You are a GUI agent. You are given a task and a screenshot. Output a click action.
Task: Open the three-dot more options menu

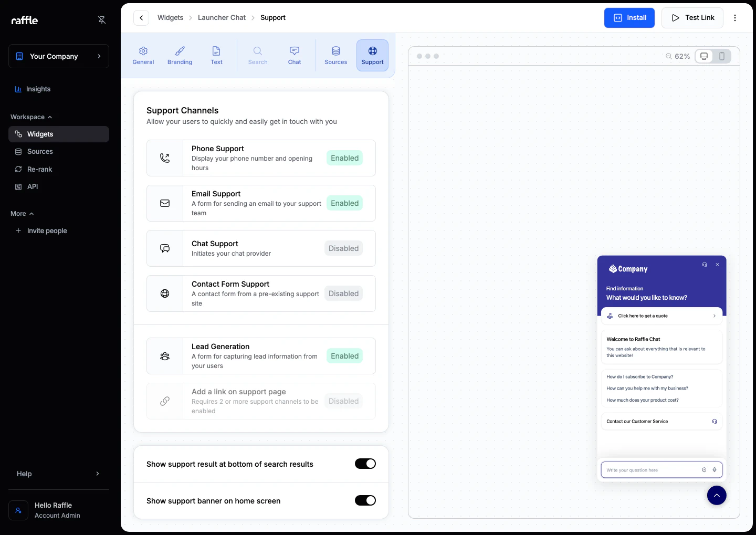(x=735, y=18)
